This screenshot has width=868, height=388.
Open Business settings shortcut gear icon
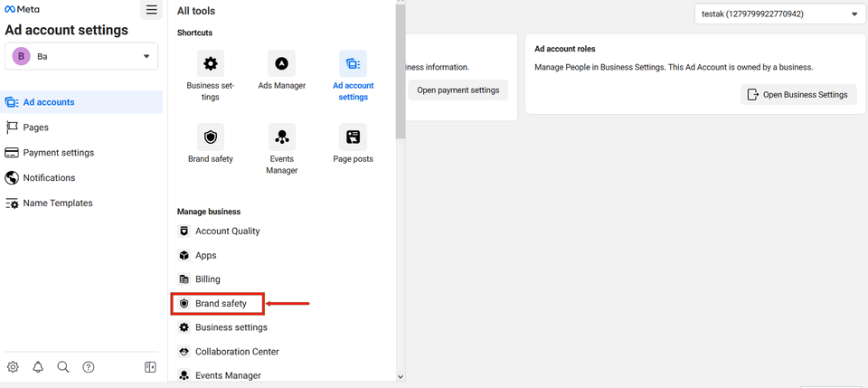[x=210, y=64]
